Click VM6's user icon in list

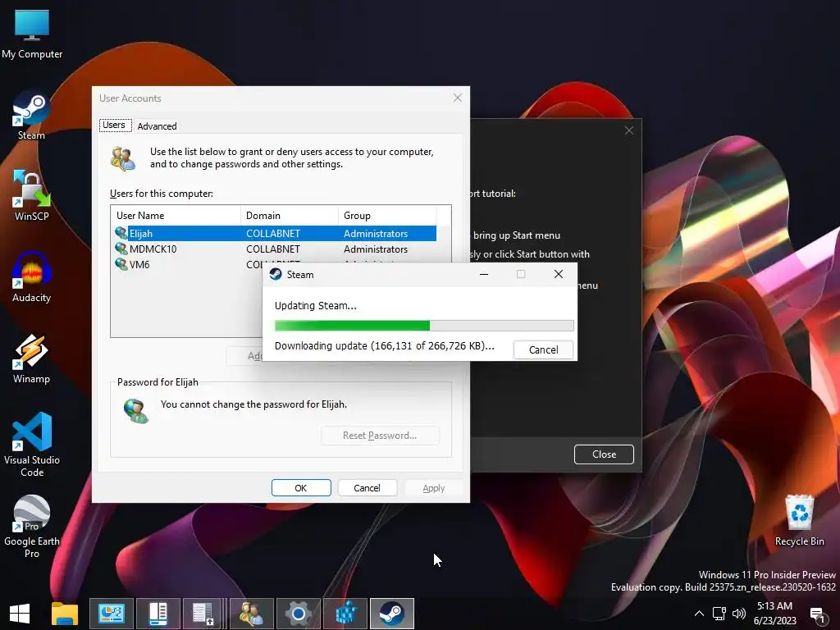(x=121, y=264)
